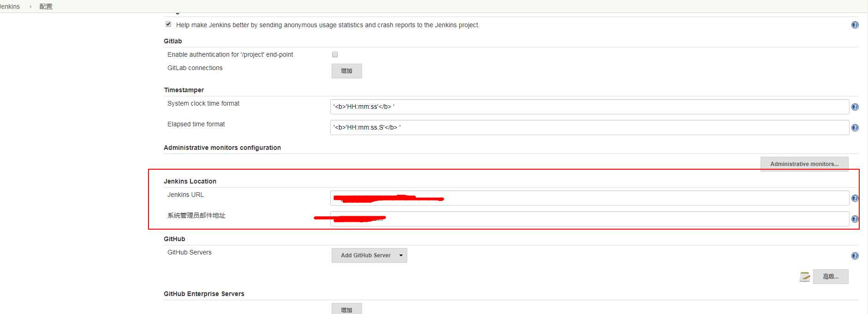Open help for System clock time format
Screen dimensions: 868x314
click(855, 107)
